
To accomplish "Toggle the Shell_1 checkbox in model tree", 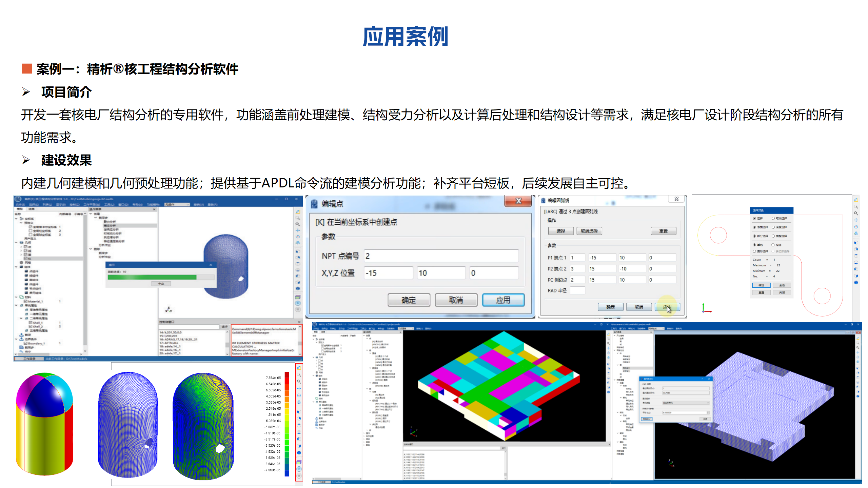I will pyautogui.click(x=30, y=323).
